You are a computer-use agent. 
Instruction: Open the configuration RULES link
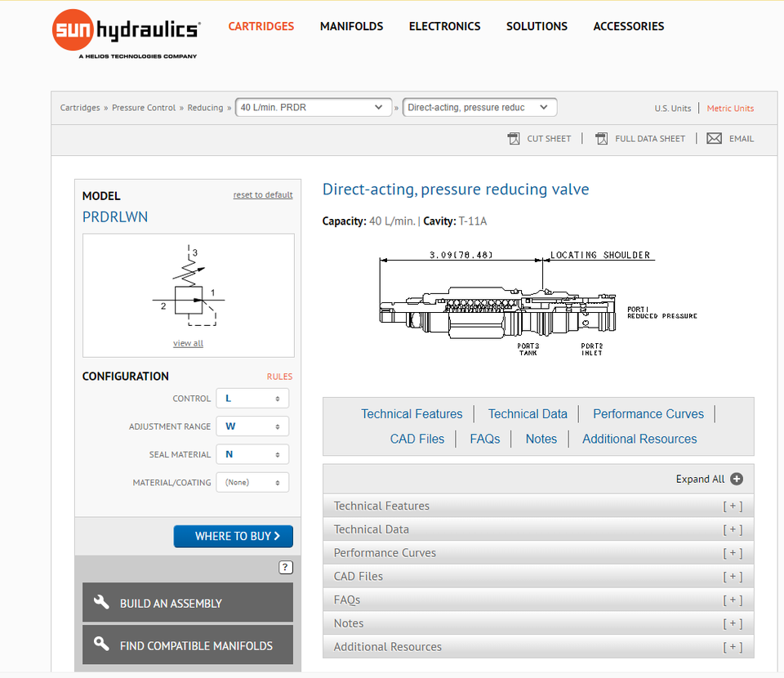tap(279, 377)
